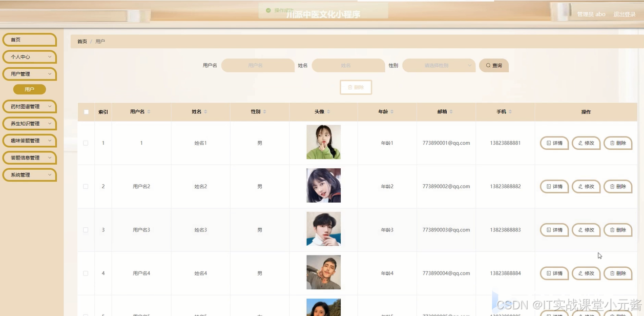The width and height of the screenshot is (644, 316).
Task: Click the top batch 删除 button
Action: [356, 87]
